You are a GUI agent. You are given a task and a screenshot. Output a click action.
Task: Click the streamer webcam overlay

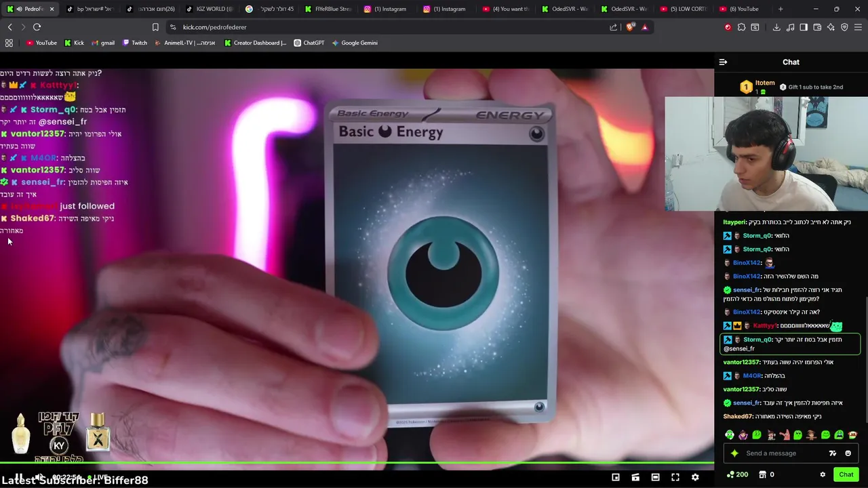tap(766, 154)
